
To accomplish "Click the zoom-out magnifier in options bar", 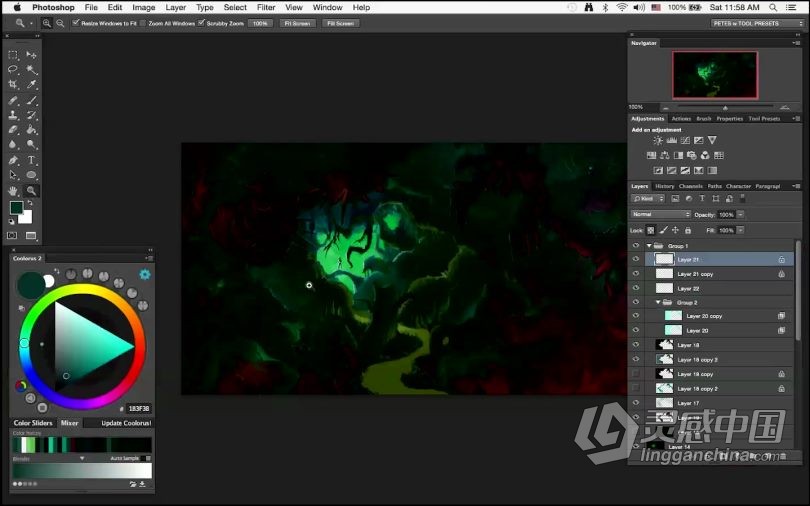I will pyautogui.click(x=60, y=23).
